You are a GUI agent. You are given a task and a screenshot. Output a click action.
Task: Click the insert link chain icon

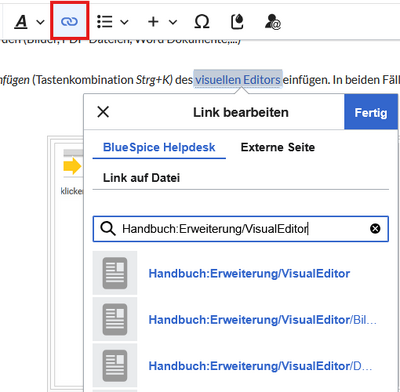click(69, 22)
